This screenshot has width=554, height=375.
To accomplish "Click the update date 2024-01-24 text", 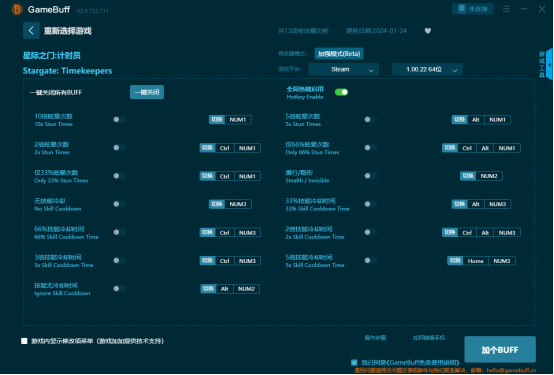I will [x=376, y=31].
